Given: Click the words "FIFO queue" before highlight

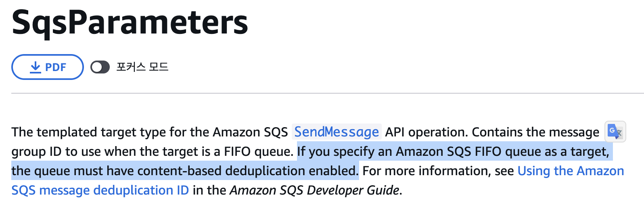Looking at the screenshot, I should (258, 151).
